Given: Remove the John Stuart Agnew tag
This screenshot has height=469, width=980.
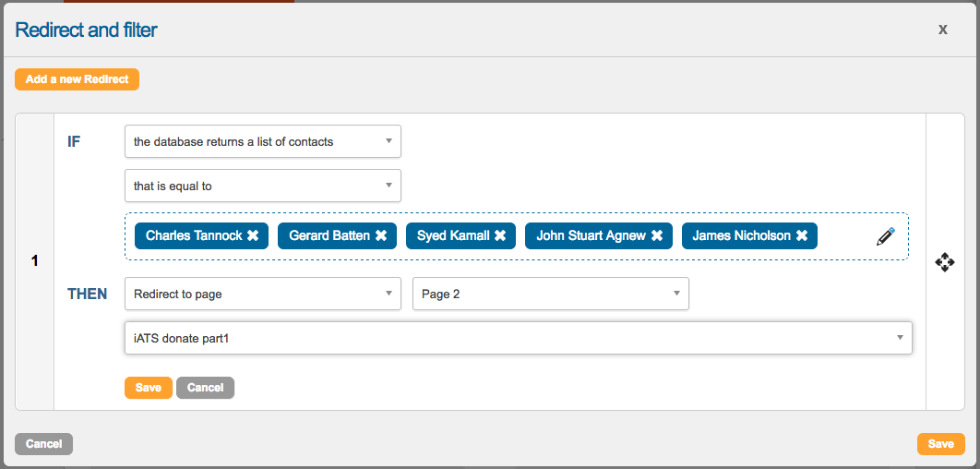Looking at the screenshot, I should pyautogui.click(x=657, y=235).
